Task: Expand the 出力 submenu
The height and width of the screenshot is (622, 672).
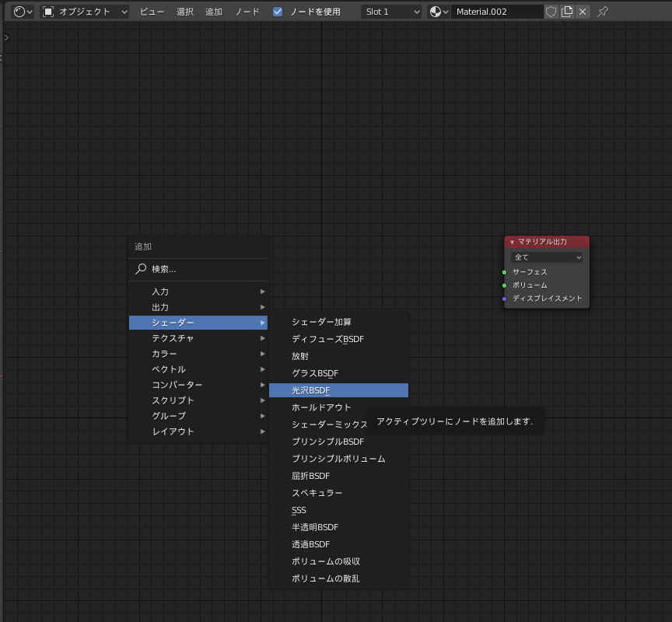Action: pos(198,307)
